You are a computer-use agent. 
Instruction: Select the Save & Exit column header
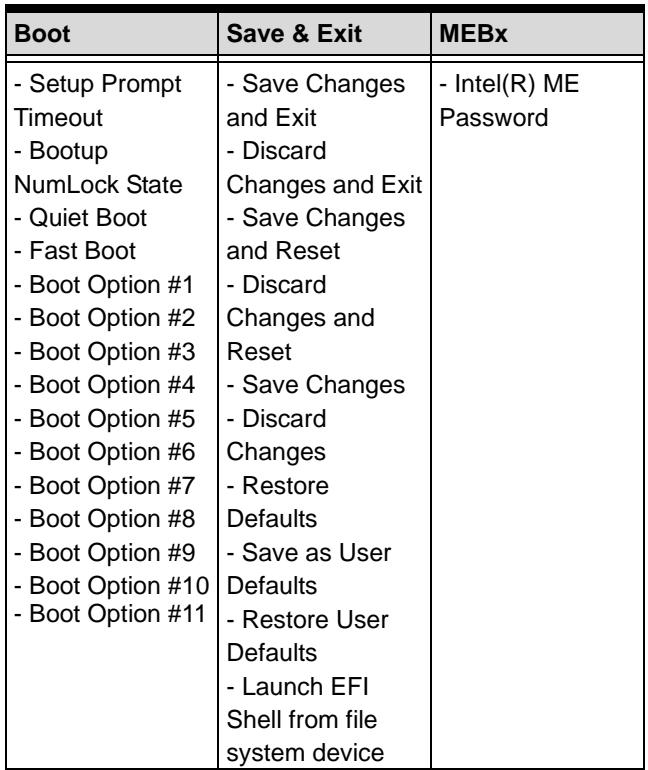pyautogui.click(x=294, y=34)
